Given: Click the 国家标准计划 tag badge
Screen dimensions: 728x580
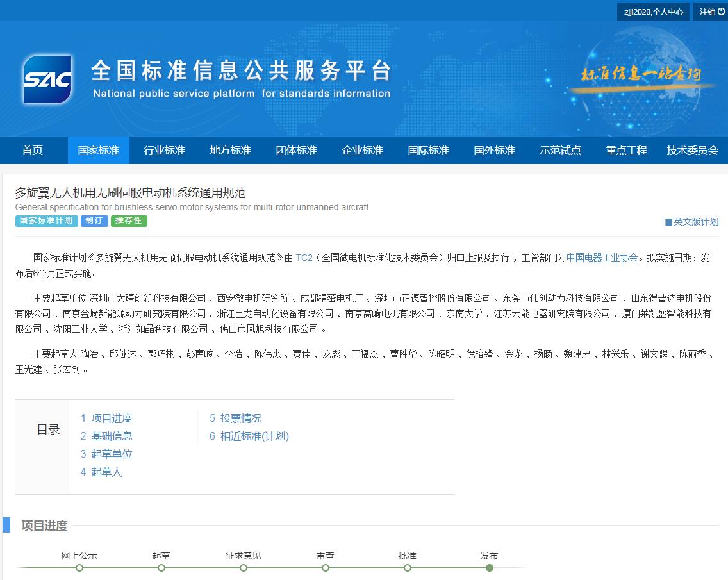Looking at the screenshot, I should [47, 220].
